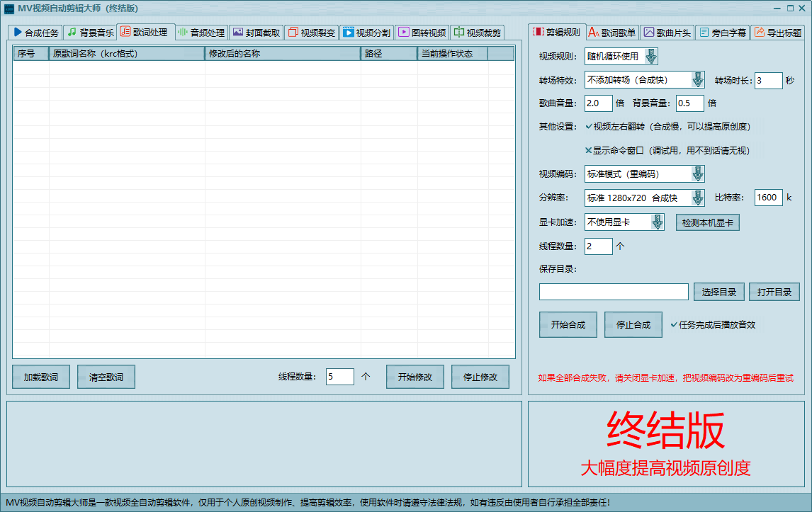Viewport: 812px width, 512px height.
Task: Click the right panel 线程数量 field
Action: (598, 246)
